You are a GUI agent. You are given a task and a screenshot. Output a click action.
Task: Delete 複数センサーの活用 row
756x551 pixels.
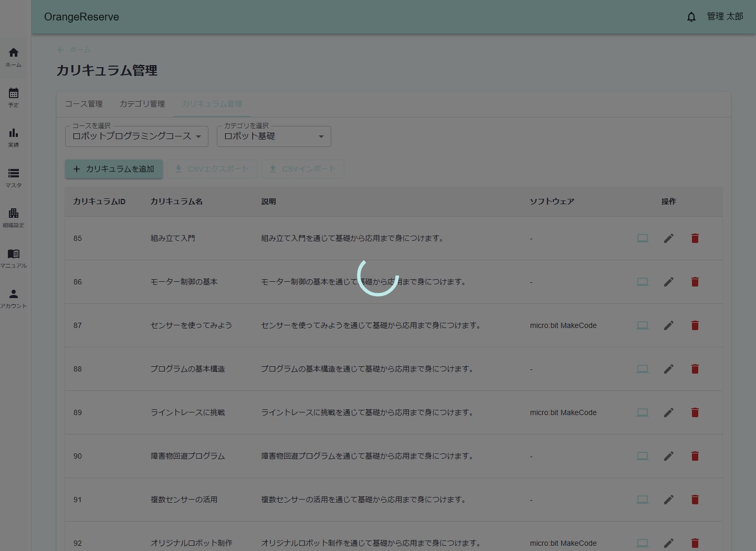coord(695,500)
